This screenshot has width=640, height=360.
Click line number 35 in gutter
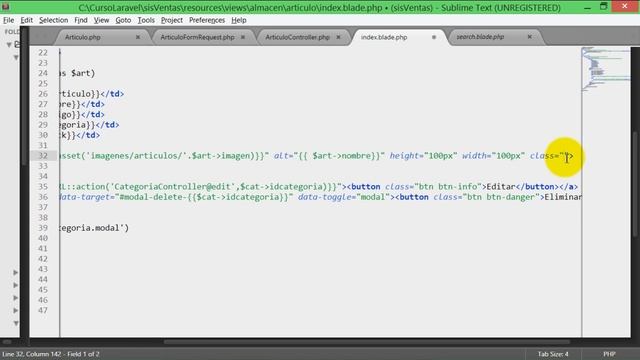click(43, 187)
